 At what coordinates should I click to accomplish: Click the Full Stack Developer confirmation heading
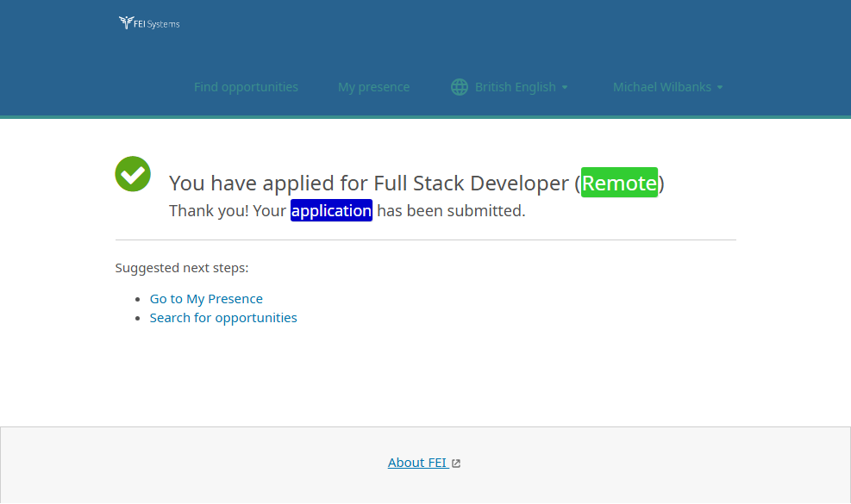coord(371,183)
